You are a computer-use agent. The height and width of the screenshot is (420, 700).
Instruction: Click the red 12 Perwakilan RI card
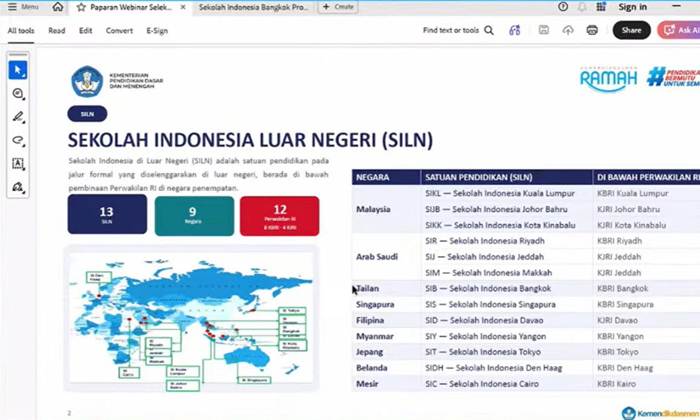(279, 216)
